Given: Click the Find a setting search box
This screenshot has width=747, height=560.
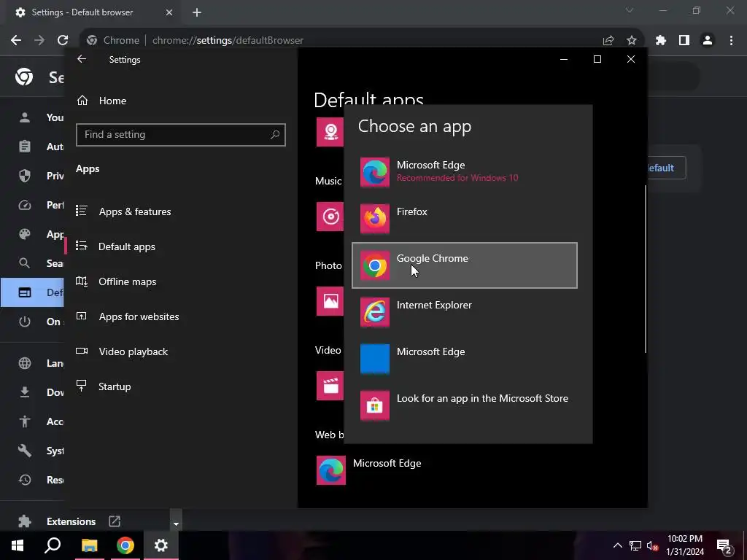Looking at the screenshot, I should click(181, 135).
